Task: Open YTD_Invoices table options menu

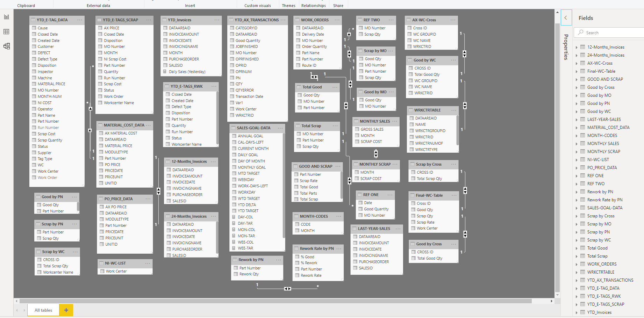Action: (x=217, y=20)
